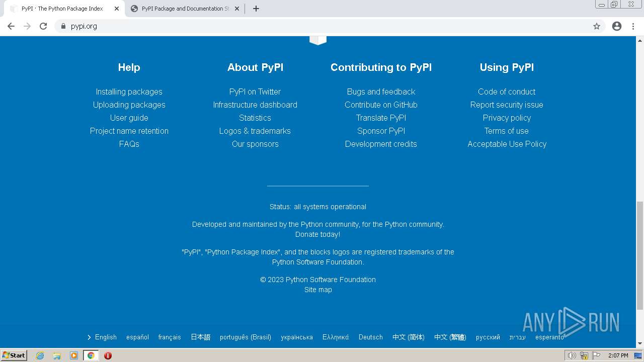Open Project name retention link
Image resolution: width=644 pixels, height=362 pixels.
tap(129, 131)
